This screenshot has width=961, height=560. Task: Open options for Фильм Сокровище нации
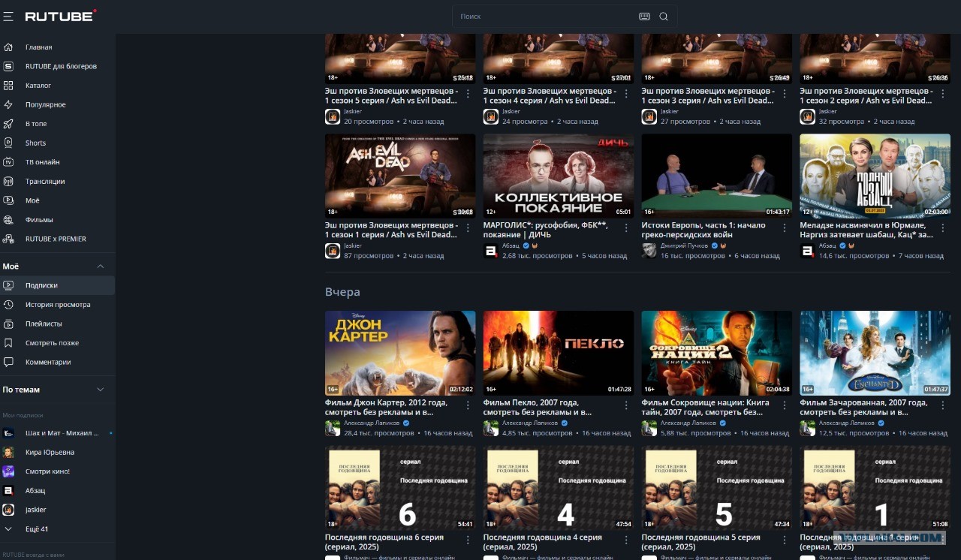[x=785, y=405]
